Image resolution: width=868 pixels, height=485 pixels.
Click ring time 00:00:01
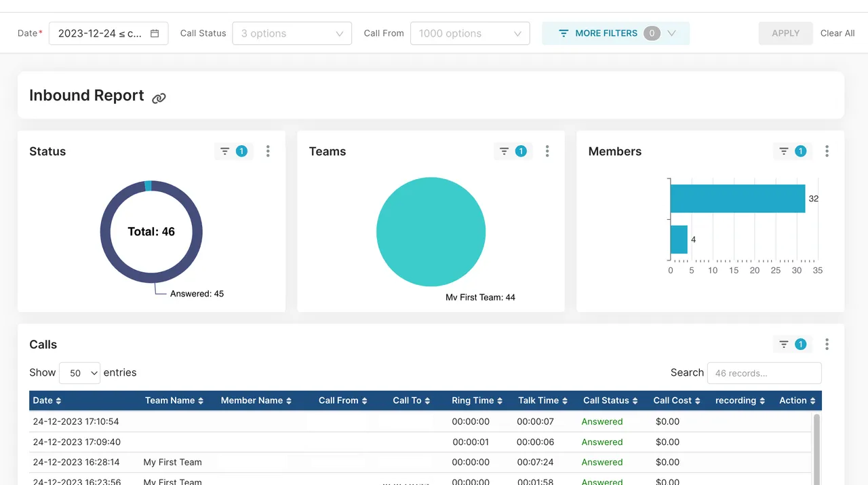471,442
